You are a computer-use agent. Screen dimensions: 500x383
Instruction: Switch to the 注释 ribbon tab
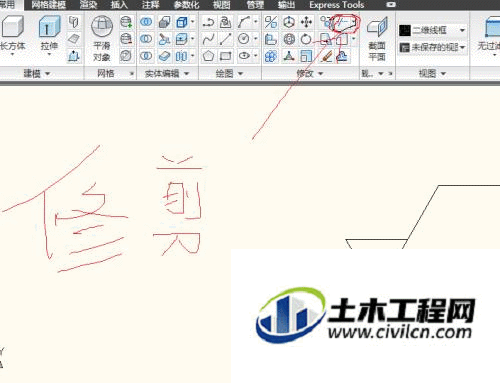pyautogui.click(x=151, y=5)
